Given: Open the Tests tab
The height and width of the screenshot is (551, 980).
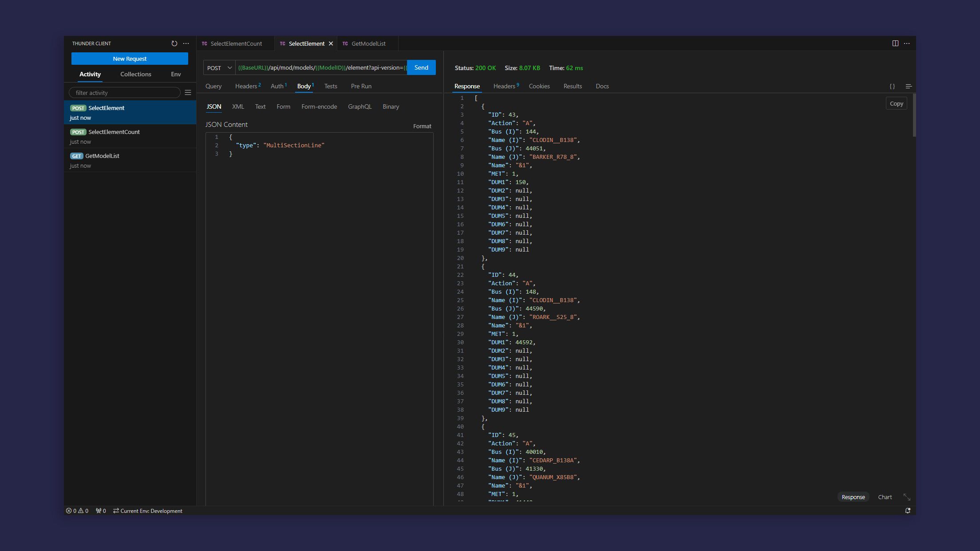Looking at the screenshot, I should (x=331, y=86).
